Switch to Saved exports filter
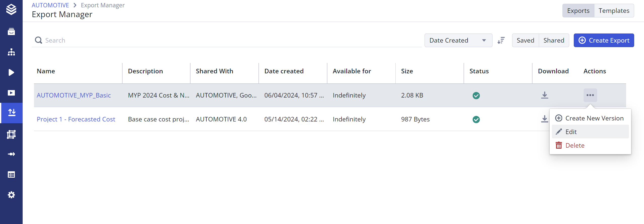This screenshot has height=224, width=644. (525, 40)
